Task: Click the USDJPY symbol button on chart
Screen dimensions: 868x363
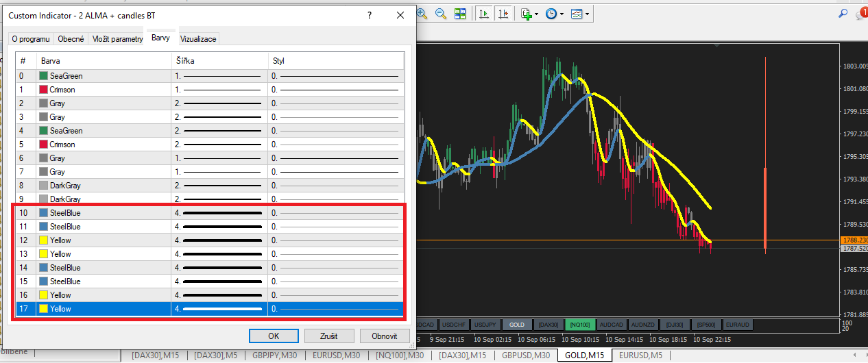Action: point(485,324)
